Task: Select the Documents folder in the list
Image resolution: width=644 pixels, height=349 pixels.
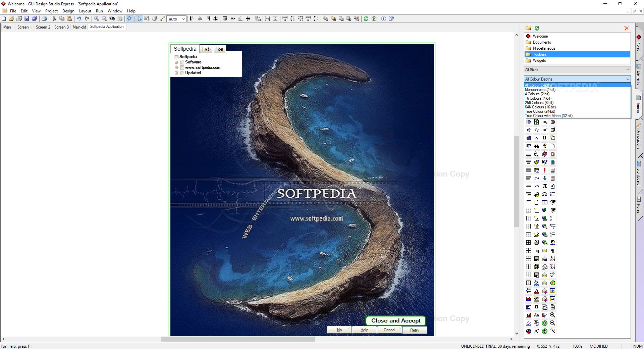Action: 577,42
